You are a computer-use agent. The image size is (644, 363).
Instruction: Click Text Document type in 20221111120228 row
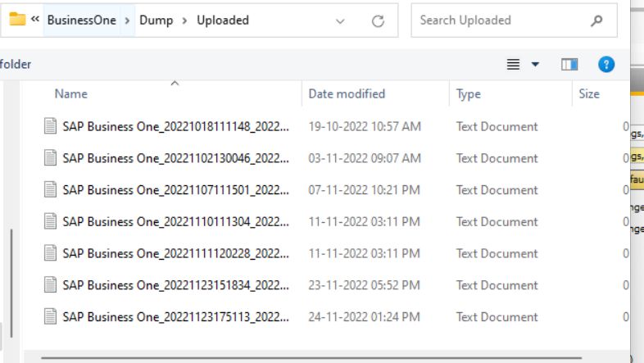point(497,253)
